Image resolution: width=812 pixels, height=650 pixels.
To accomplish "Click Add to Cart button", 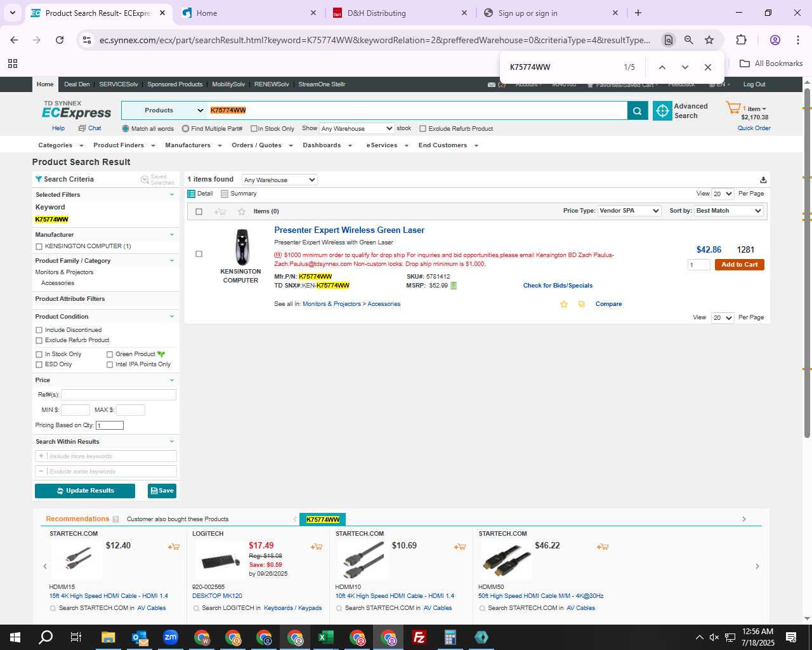I will pos(740,265).
